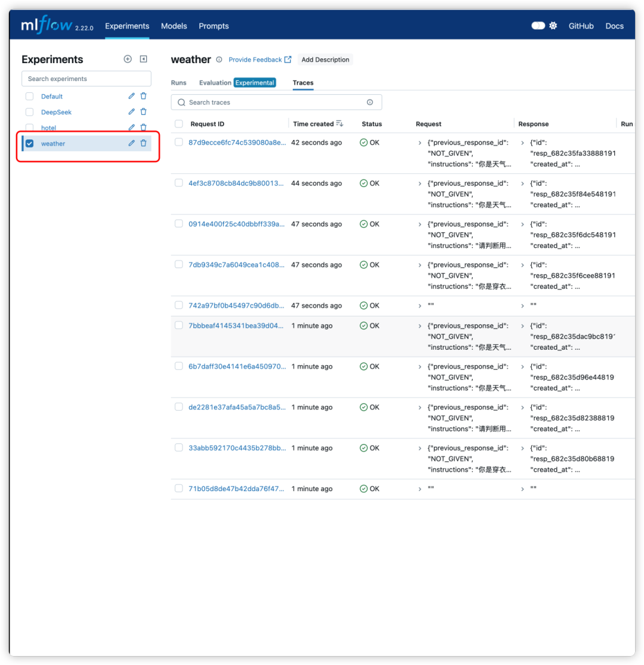Viewport: 644px width, 665px height.
Task: Expand empty response of trace 71b05d8d
Action: coord(522,489)
